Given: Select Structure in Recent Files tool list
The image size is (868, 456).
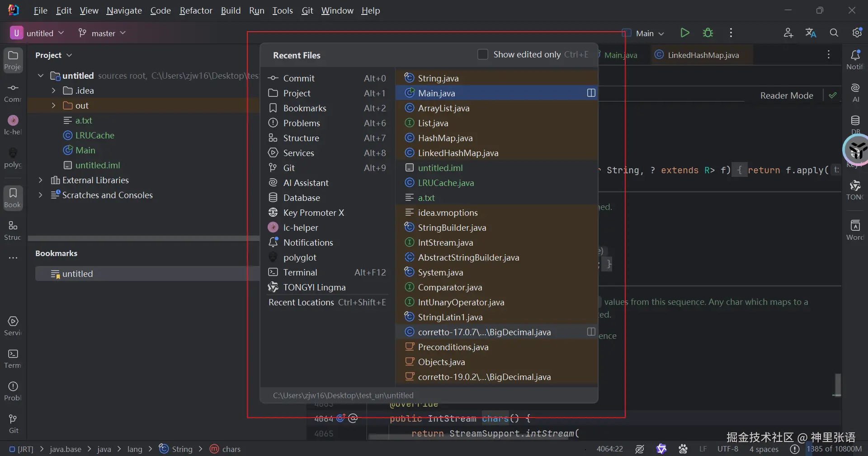Looking at the screenshot, I should pos(327,138).
